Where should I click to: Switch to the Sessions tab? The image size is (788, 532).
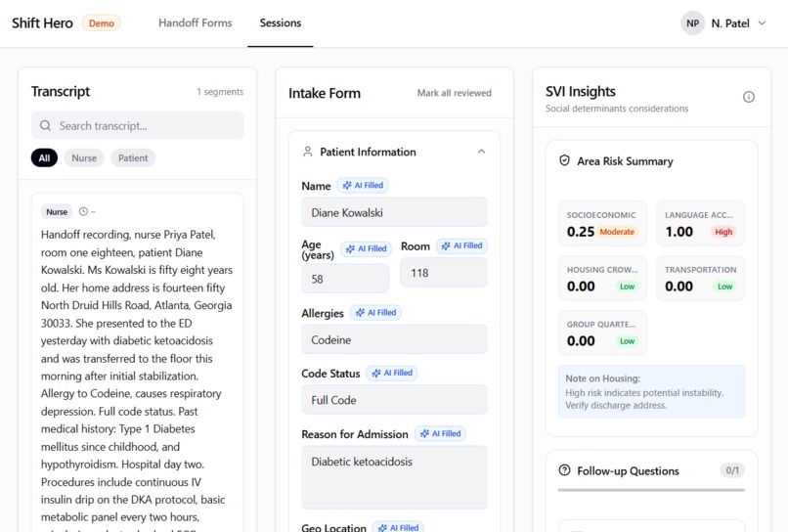point(281,23)
